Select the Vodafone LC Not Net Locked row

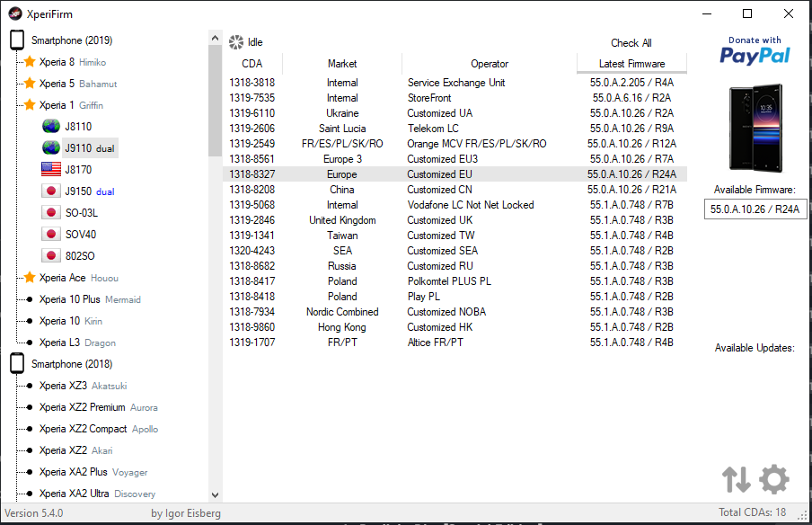coord(455,205)
